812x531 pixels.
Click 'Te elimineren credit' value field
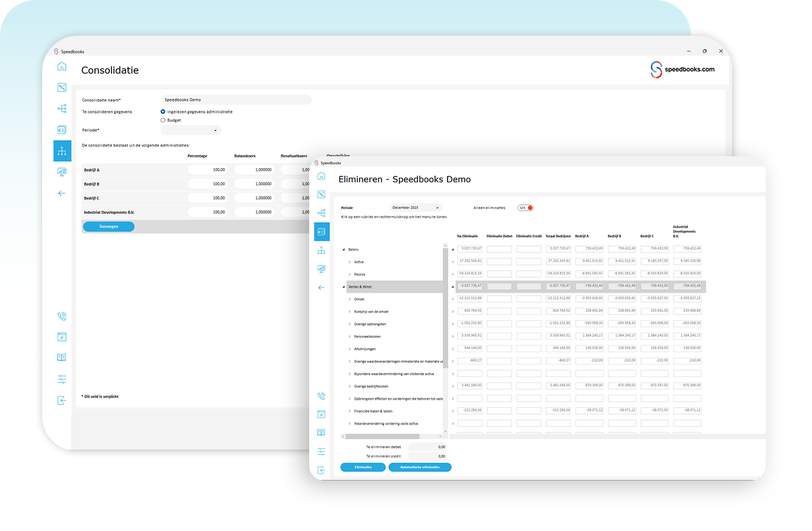pyautogui.click(x=427, y=456)
